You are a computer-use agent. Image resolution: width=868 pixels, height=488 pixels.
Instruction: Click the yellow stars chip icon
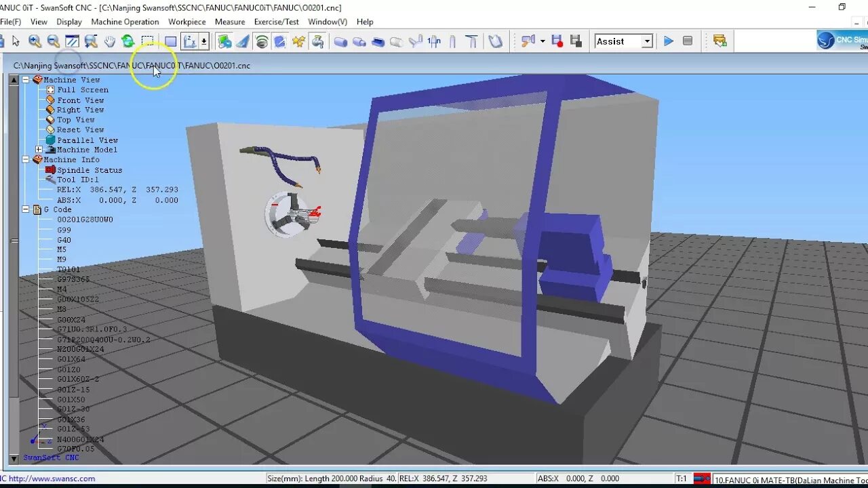pos(298,41)
